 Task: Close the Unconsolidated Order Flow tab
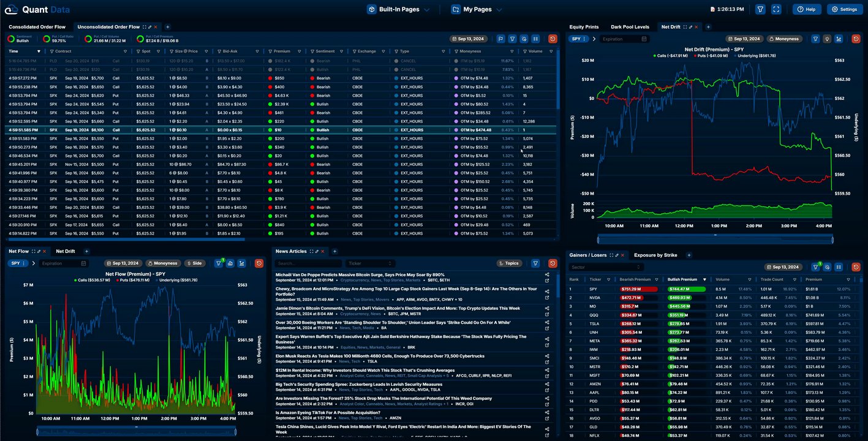coord(156,27)
